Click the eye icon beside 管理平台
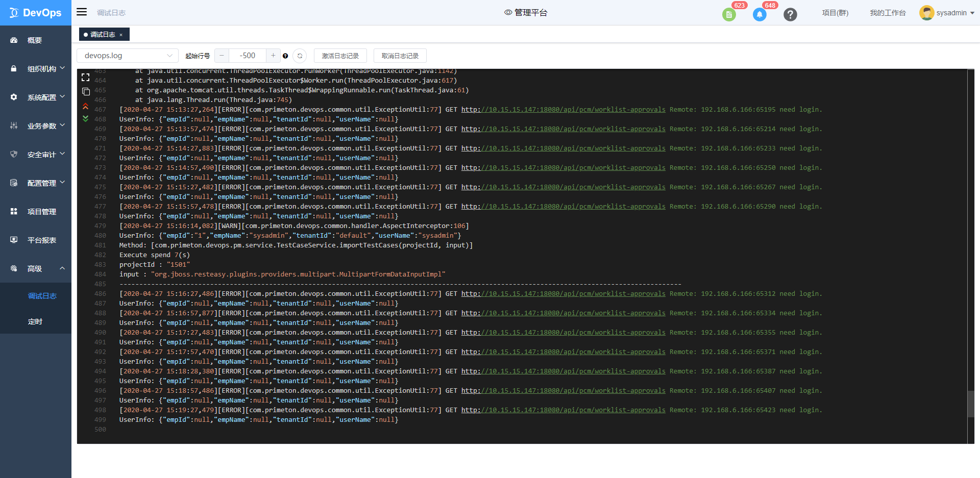 (x=508, y=12)
